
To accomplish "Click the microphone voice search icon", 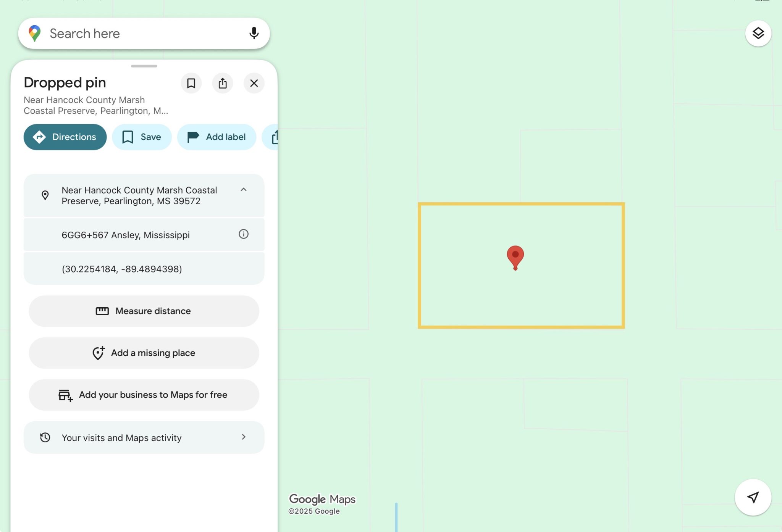I will (x=254, y=34).
